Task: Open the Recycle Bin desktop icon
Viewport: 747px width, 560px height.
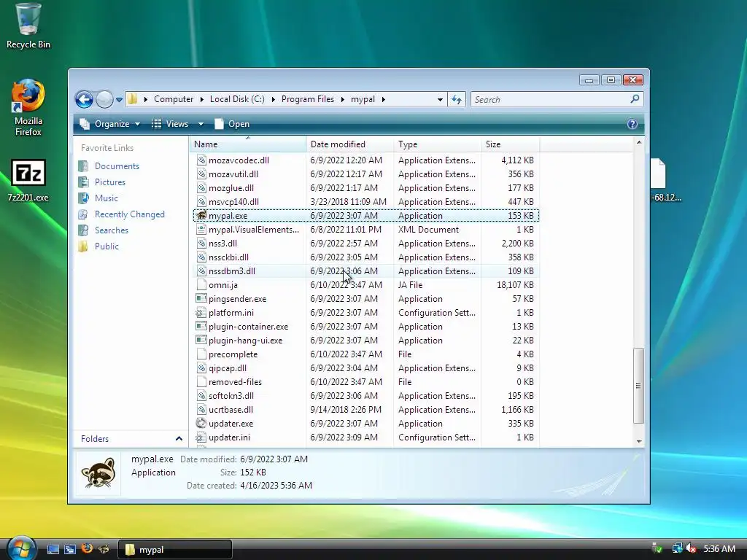Action: (28, 26)
